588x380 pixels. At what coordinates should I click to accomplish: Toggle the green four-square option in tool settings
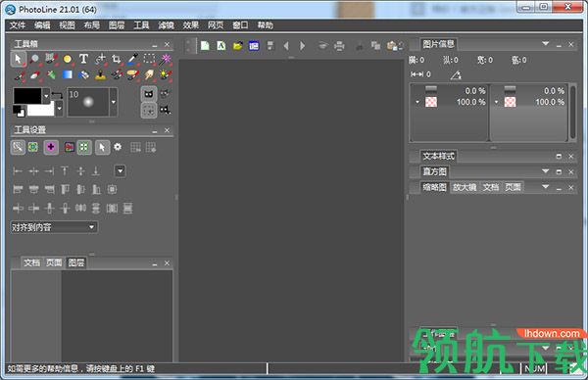84,147
